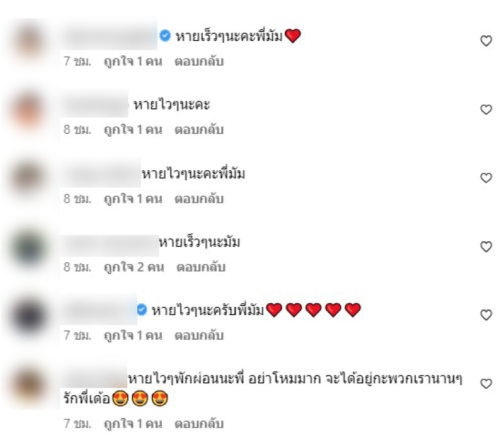
Task: Open profile picture beside 'หายไวๆนะคะ'
Action: coord(29,110)
